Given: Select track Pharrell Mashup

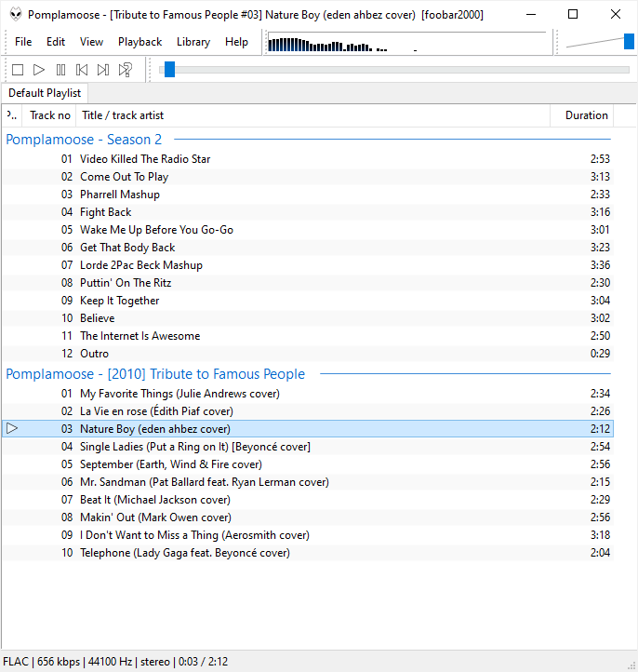Looking at the screenshot, I should (308, 195).
